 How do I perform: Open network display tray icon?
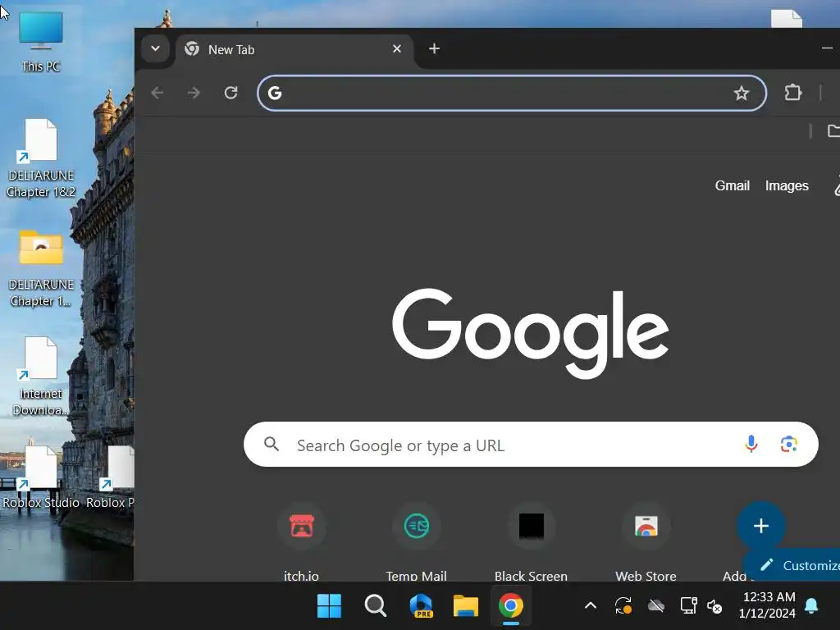[688, 606]
